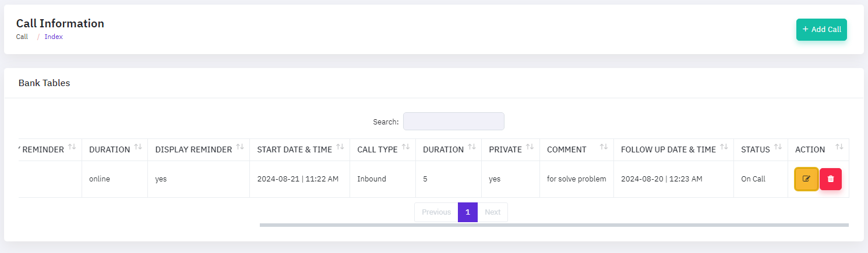Focus the Search input field
Viewport: 868px width, 253px height.
pos(453,122)
